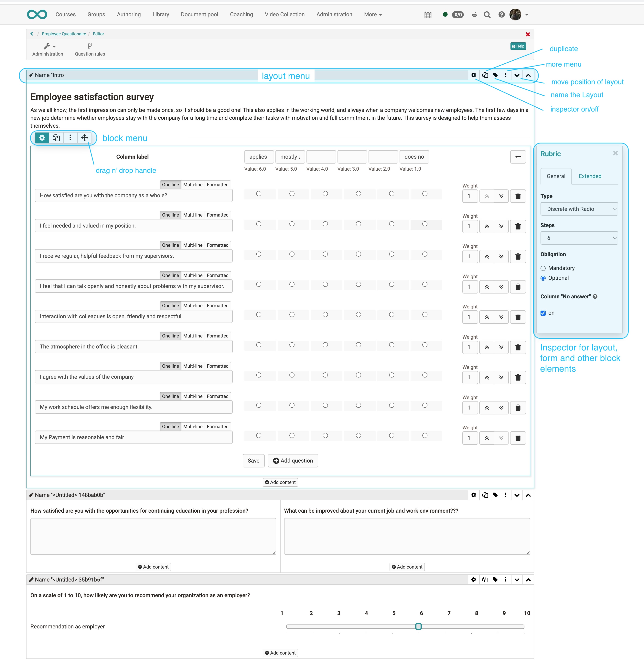Open Courses in top navigation
This screenshot has width=644, height=662.
[66, 15]
